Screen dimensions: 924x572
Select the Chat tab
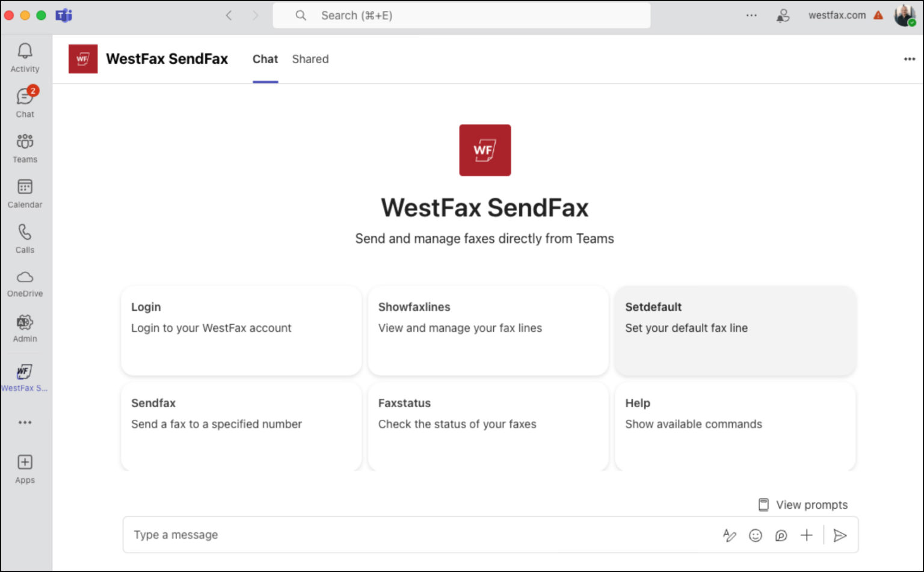(x=265, y=59)
